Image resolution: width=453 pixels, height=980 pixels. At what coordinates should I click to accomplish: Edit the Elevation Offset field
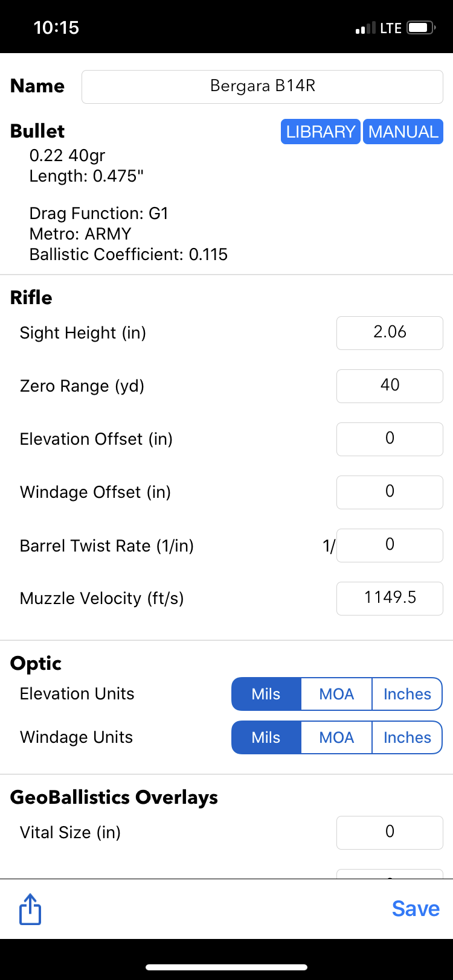[390, 439]
